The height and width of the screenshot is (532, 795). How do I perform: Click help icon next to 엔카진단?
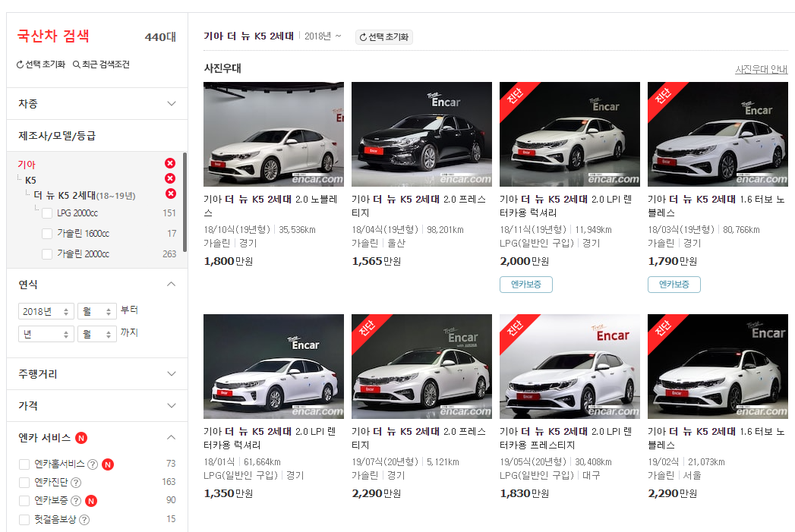coord(76,483)
